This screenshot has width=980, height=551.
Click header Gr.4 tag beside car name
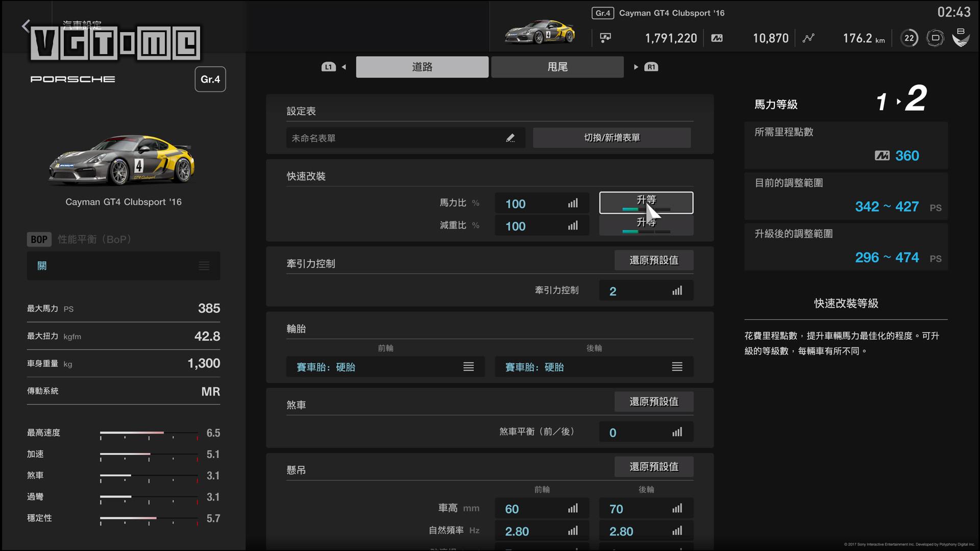tap(603, 13)
